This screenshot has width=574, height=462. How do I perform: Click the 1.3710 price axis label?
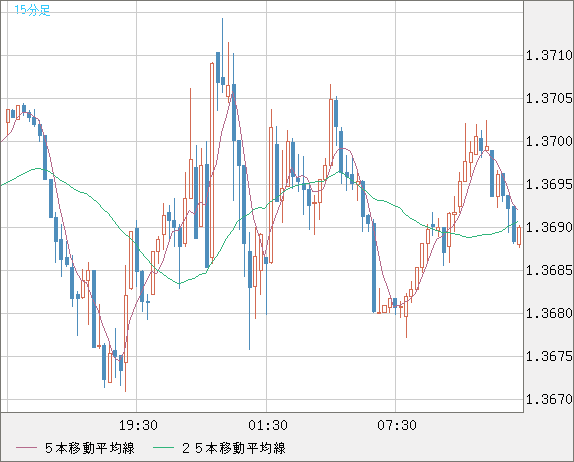point(549,56)
